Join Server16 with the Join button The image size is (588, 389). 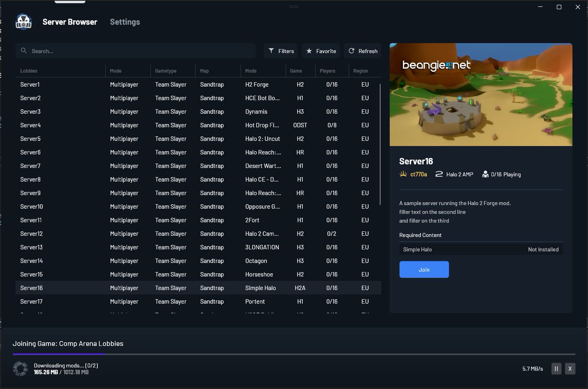pos(424,269)
